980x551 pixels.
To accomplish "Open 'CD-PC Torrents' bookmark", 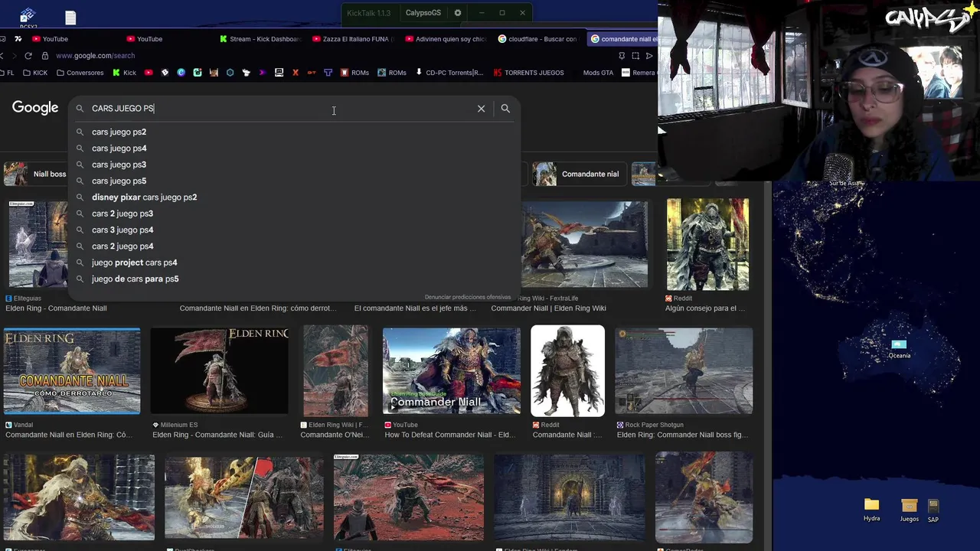I will tap(449, 73).
